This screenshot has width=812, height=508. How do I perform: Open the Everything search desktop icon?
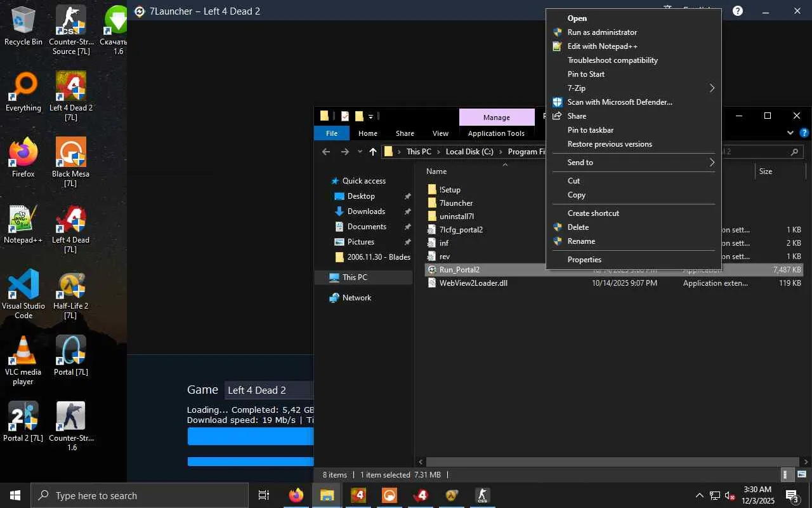coord(23,92)
